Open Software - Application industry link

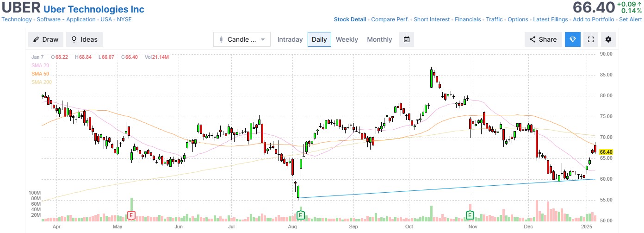(66, 19)
